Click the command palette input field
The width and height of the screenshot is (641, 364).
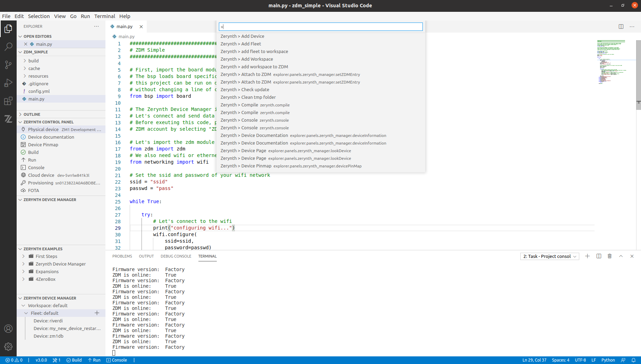pyautogui.click(x=321, y=27)
